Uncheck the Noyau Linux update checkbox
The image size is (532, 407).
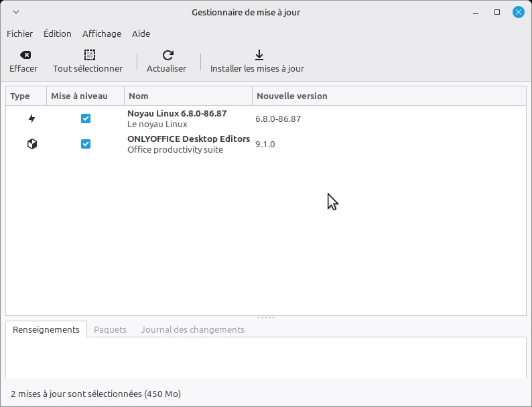click(x=86, y=118)
